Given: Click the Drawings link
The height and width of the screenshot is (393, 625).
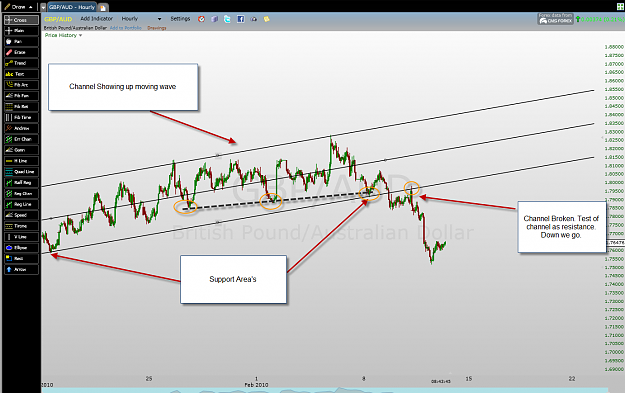Looking at the screenshot, I should [157, 28].
